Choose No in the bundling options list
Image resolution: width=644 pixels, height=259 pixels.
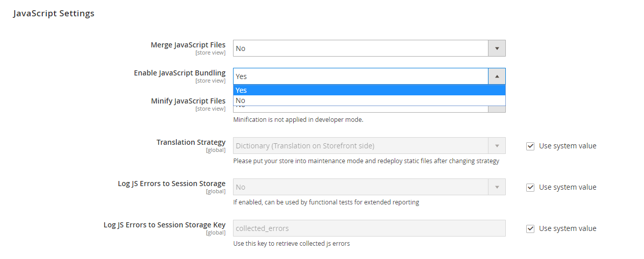(369, 100)
